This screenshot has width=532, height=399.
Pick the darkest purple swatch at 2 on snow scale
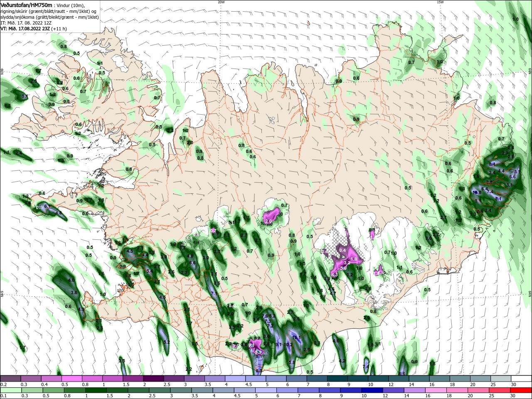point(153,379)
